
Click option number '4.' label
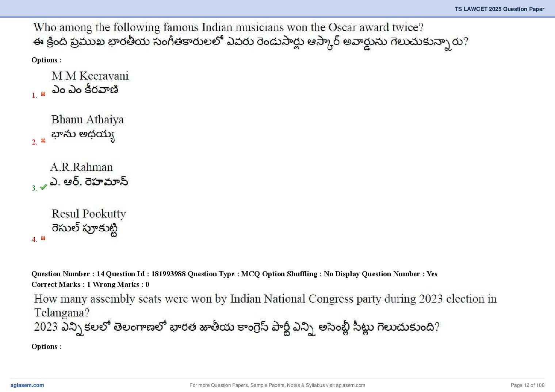[34, 239]
